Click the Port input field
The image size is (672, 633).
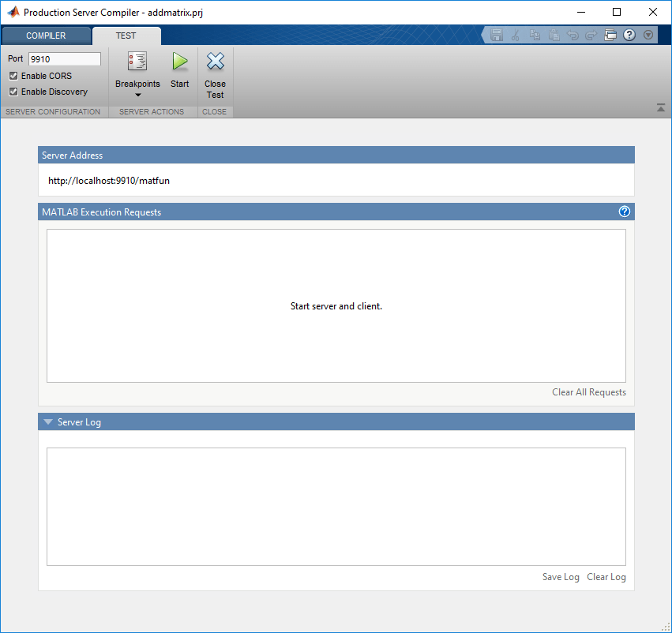(65, 59)
